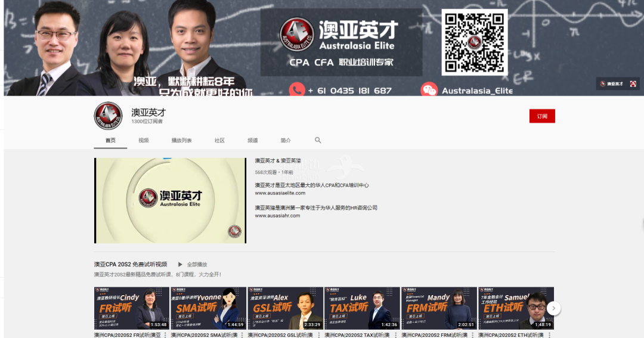Open the Yvonne SMA试听 video thumbnail
The image size is (644, 338).
click(x=208, y=308)
